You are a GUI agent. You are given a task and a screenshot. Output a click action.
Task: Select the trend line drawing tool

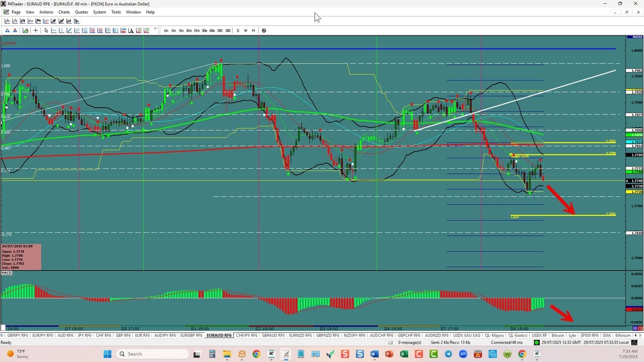pos(69,30)
